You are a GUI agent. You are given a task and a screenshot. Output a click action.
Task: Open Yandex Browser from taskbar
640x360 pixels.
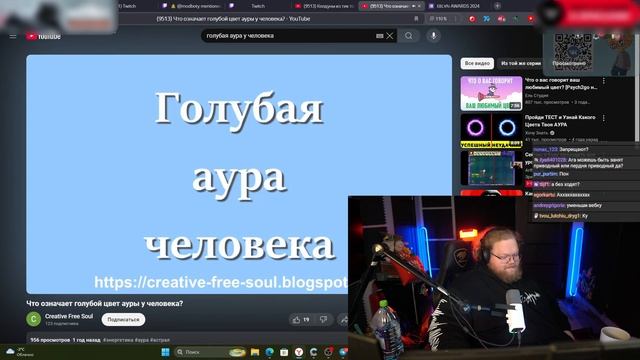(x=299, y=352)
